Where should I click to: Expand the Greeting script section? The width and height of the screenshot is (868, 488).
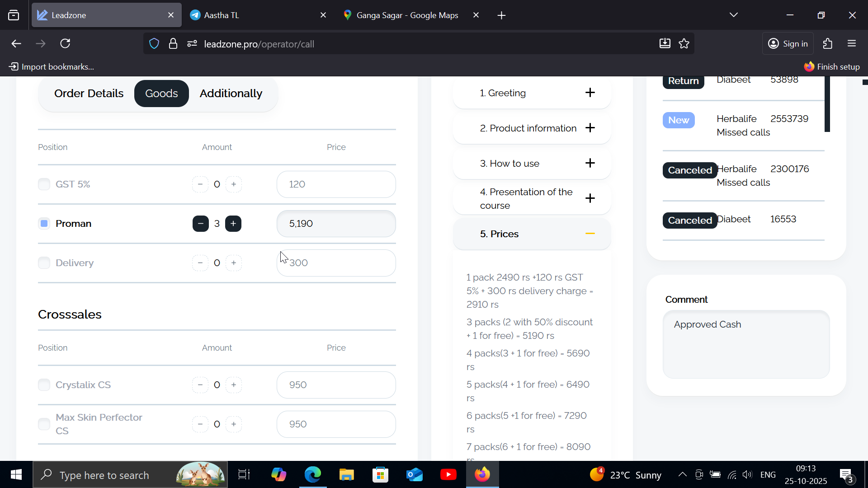(x=590, y=93)
